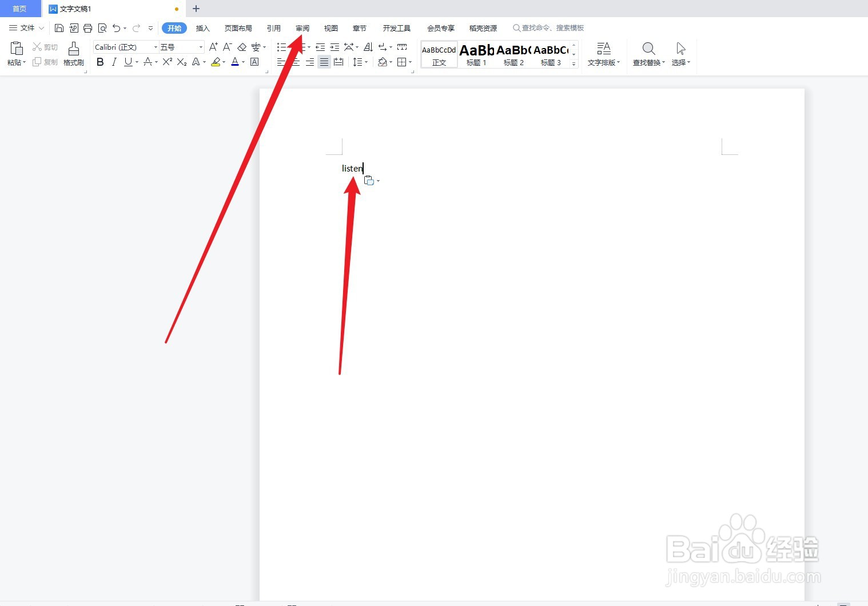The width and height of the screenshot is (868, 606).
Task: Toggle Strikethrough formatting
Action: point(148,62)
